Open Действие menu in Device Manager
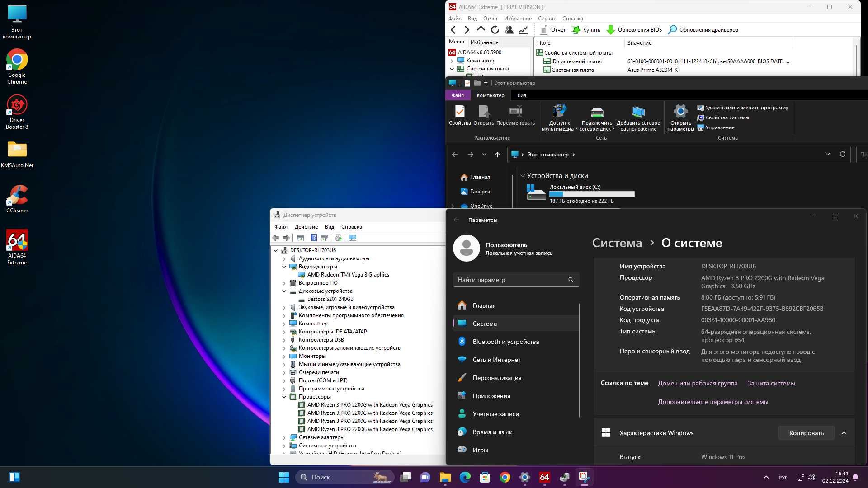Image resolution: width=868 pixels, height=488 pixels. [306, 227]
